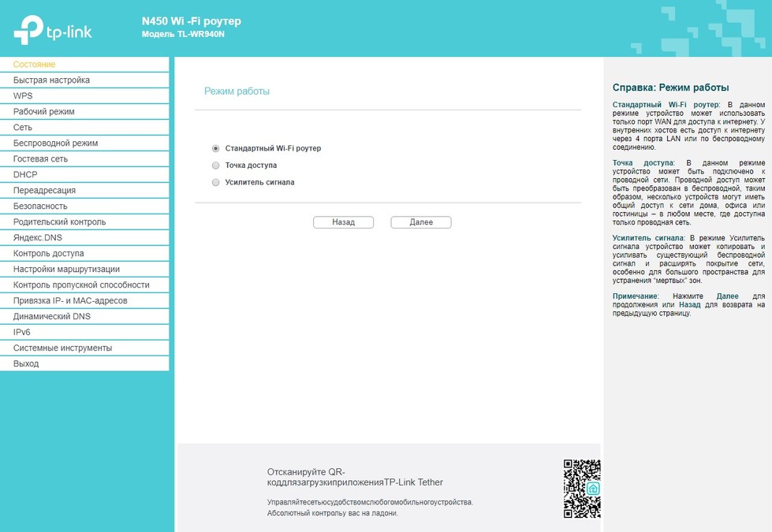
Task: Open Гостевая сеть settings
Action: coord(40,159)
